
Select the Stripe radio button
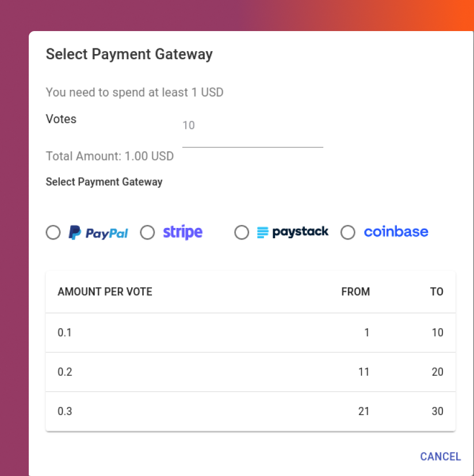(x=147, y=233)
